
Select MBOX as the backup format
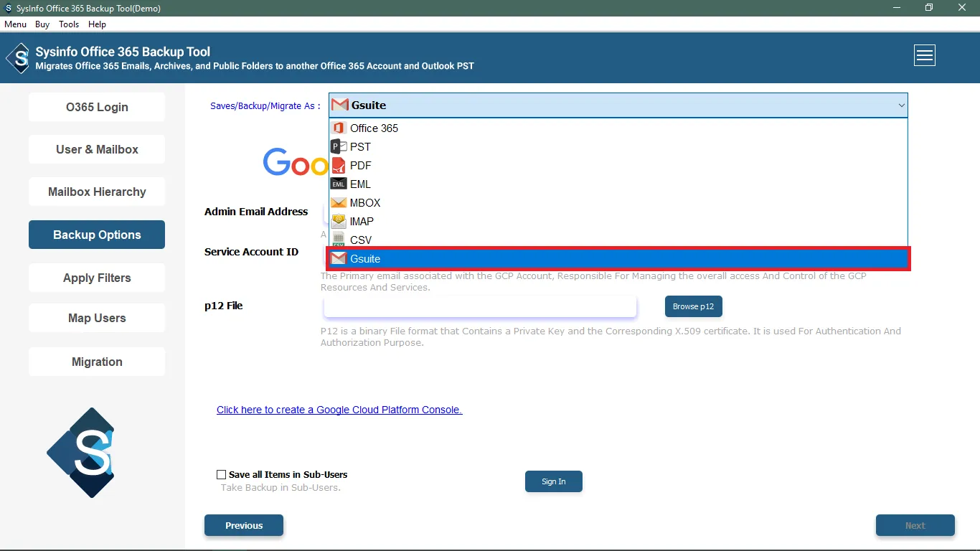(x=618, y=202)
